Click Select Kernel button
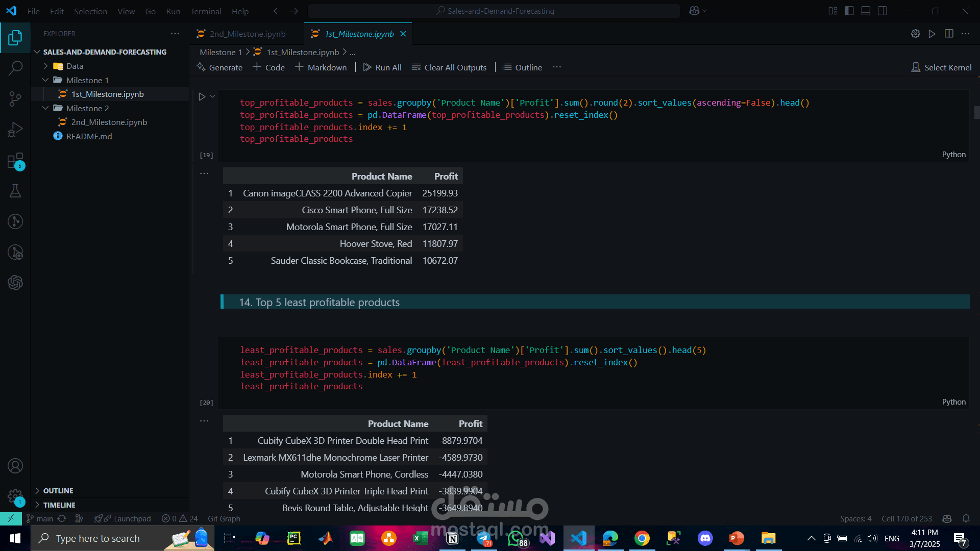This screenshot has height=551, width=980. pos(941,67)
